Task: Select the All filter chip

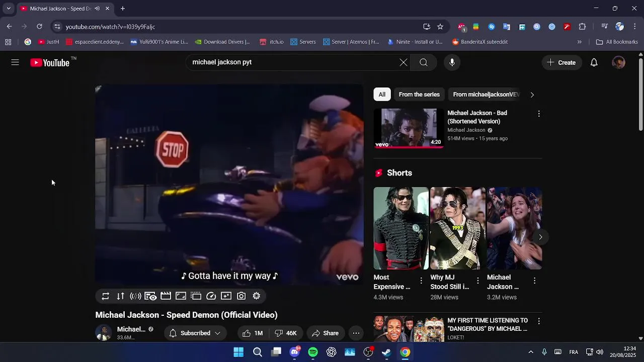Action: click(x=382, y=95)
